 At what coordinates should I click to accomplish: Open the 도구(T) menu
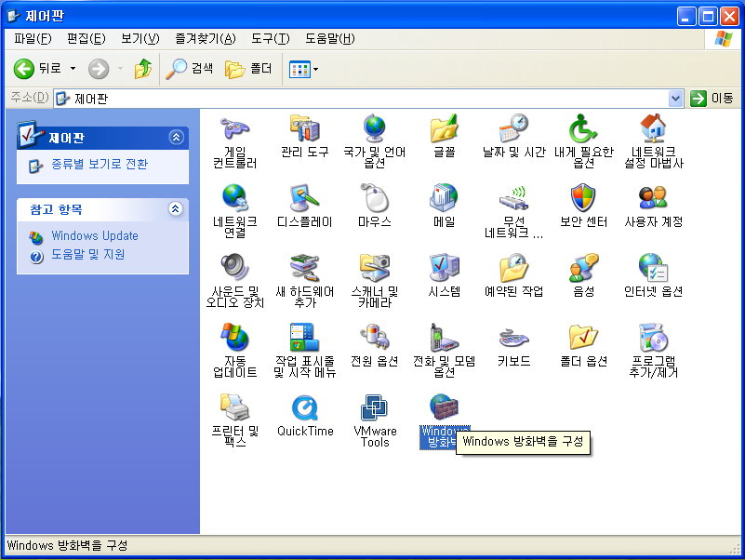click(270, 38)
